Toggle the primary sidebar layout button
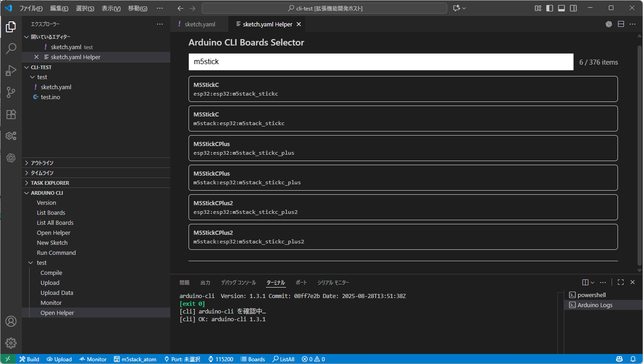 click(x=550, y=8)
